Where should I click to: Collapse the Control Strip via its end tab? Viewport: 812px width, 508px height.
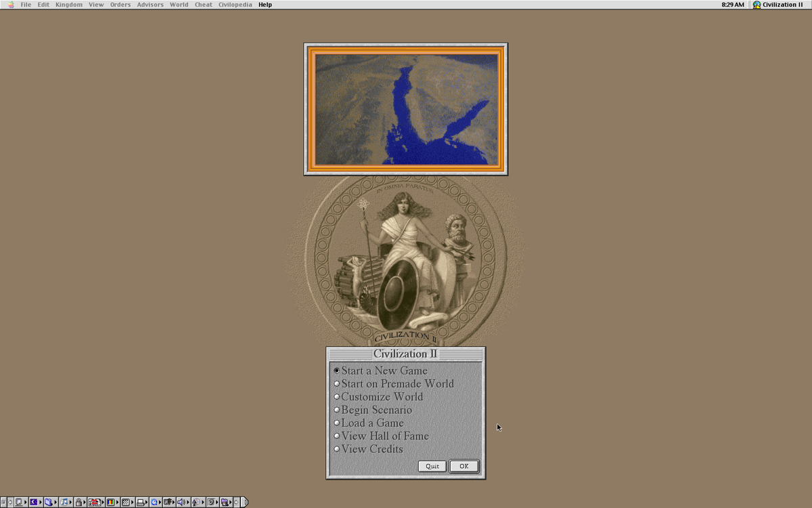point(246,502)
